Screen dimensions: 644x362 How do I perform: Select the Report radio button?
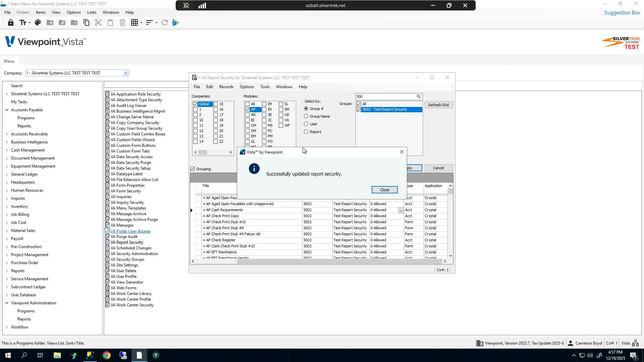click(x=306, y=132)
